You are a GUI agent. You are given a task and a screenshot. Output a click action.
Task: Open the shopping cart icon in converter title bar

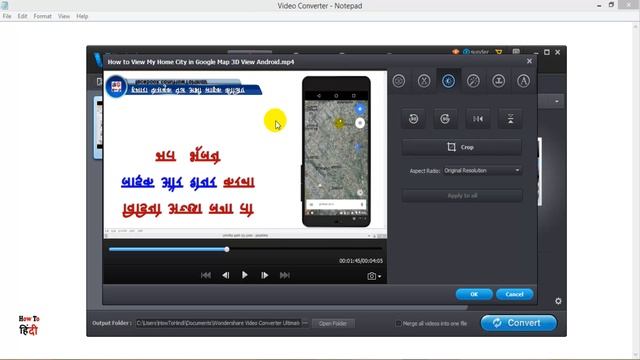(499, 52)
